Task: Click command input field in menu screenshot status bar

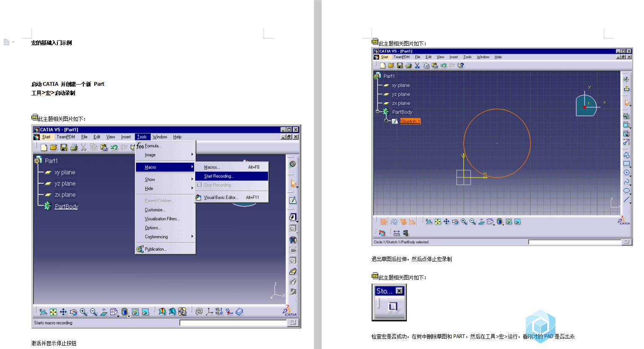Action: [233, 323]
